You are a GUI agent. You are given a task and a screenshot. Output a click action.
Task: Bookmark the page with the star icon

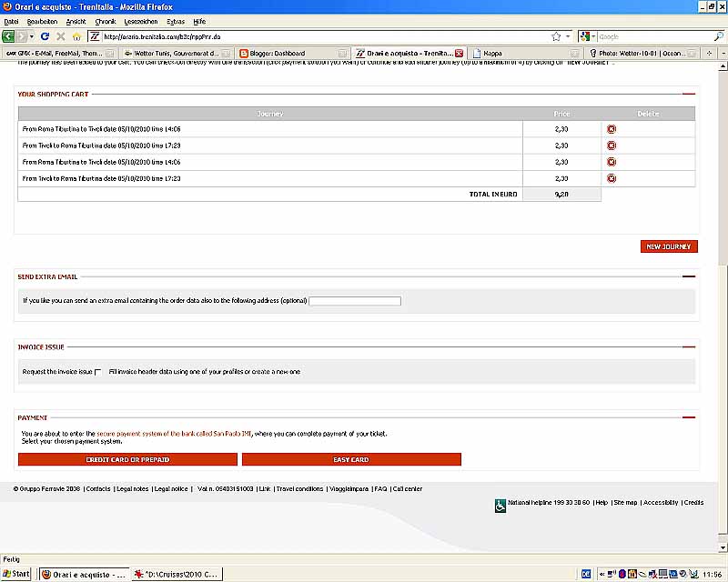[556, 36]
